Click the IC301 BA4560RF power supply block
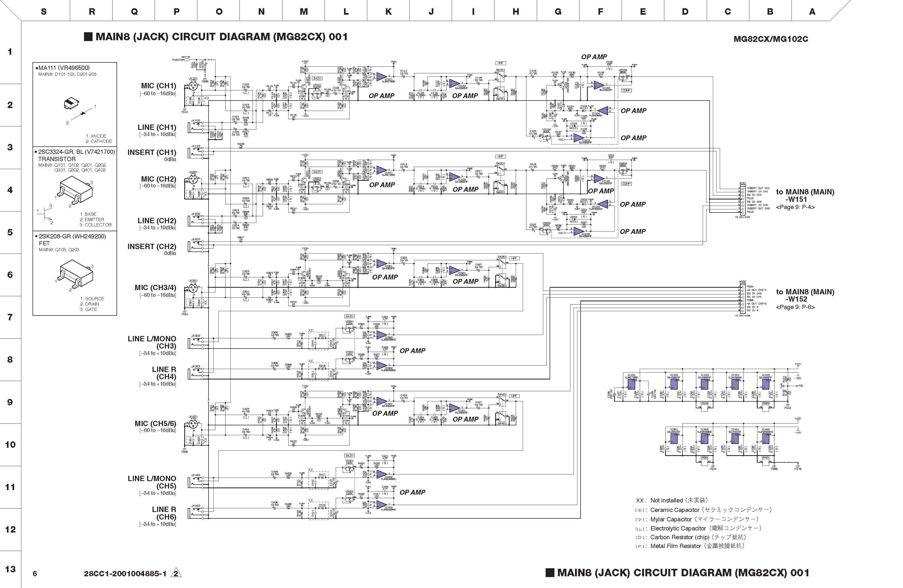The height and width of the screenshot is (588, 903). click(x=673, y=439)
